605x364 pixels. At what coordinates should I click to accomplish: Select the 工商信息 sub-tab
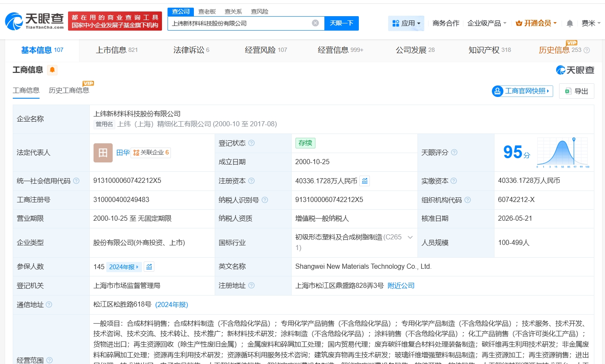[x=26, y=90]
